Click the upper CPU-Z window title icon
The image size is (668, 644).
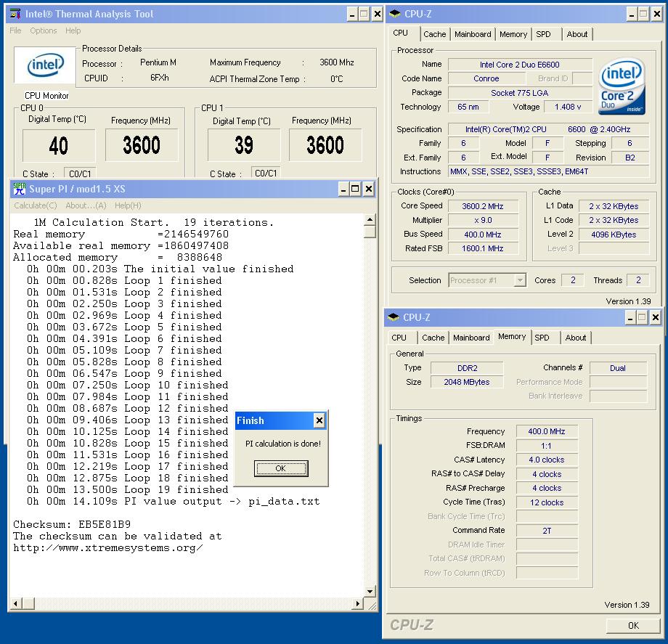(394, 14)
